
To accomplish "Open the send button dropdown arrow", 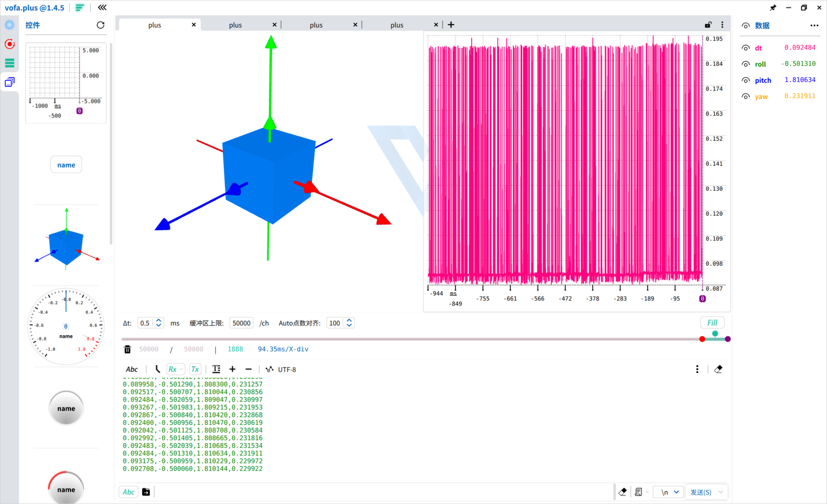I will [721, 492].
